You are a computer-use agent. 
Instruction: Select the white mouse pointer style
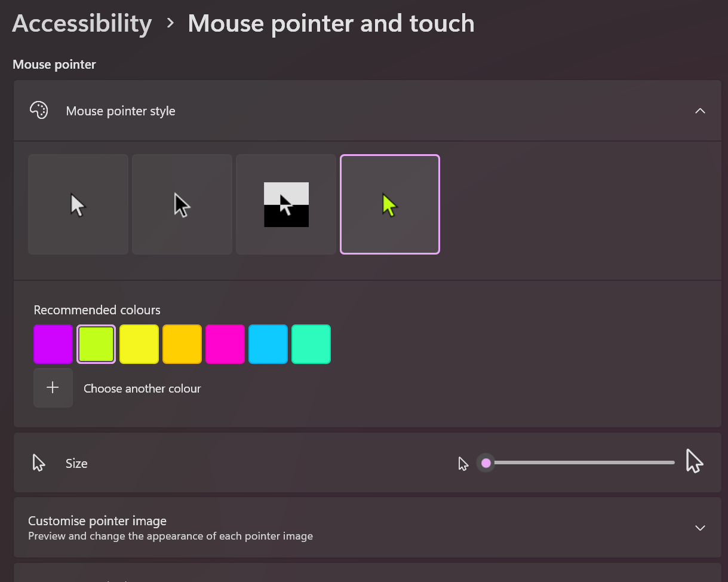tap(78, 204)
